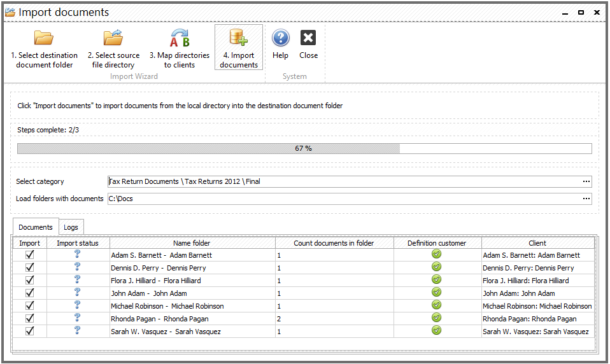Click import status icon for Michael Robinson
This screenshot has height=364, width=610.
[x=78, y=305]
